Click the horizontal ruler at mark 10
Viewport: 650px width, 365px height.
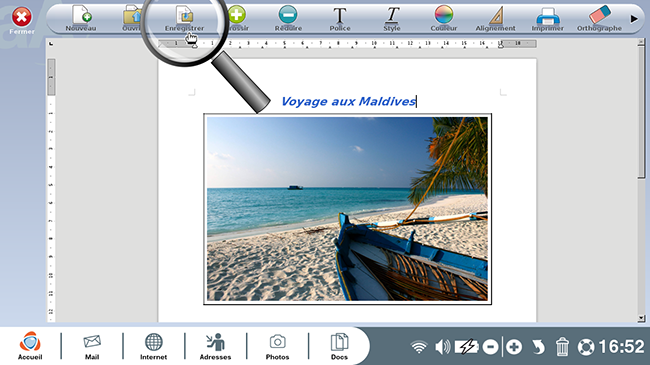coord(374,43)
